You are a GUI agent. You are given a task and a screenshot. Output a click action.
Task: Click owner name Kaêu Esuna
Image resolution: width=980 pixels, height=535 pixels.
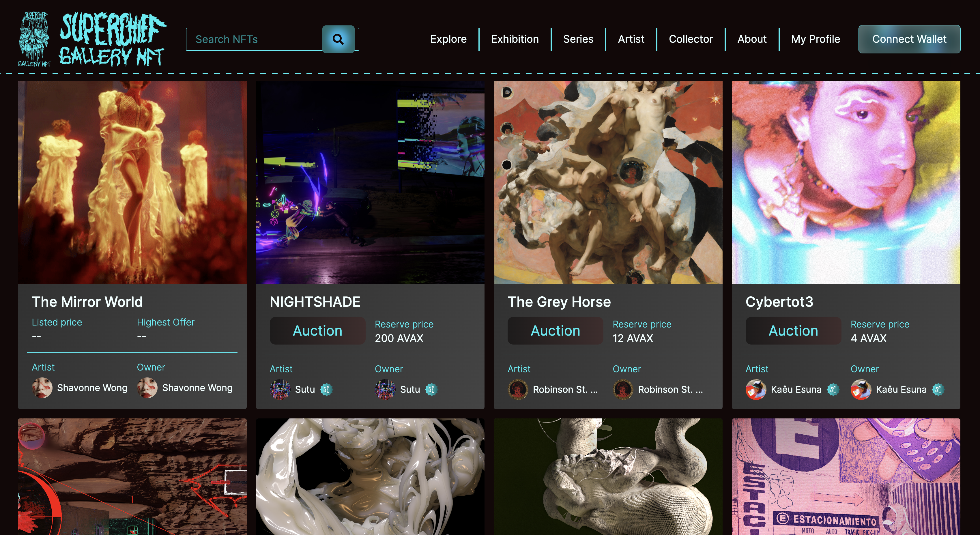pyautogui.click(x=901, y=389)
